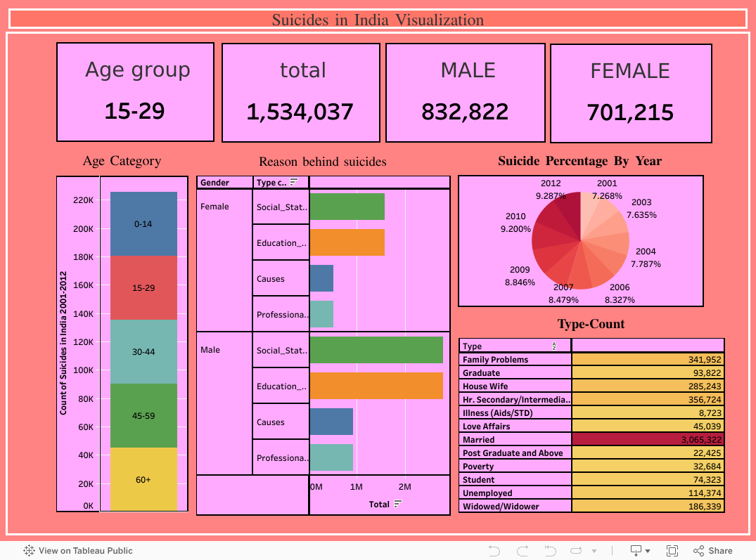Click the Share button label

[x=719, y=551]
